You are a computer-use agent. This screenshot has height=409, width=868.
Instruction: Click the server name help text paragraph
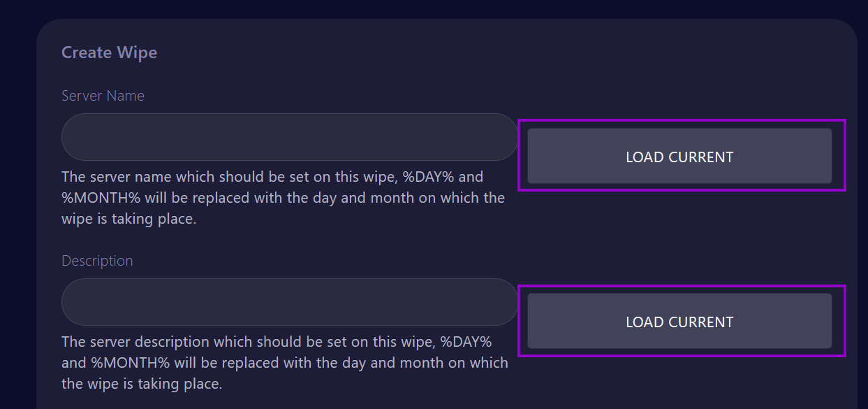click(283, 198)
